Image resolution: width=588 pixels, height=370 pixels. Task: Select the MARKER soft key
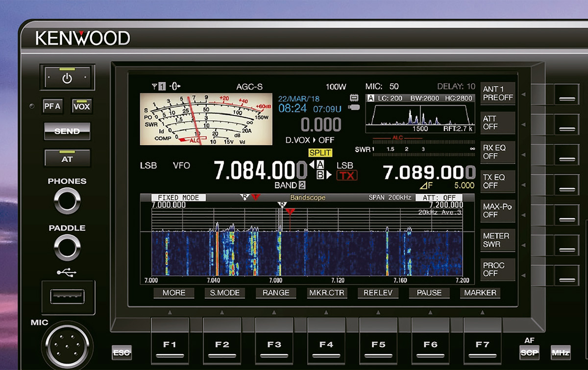pyautogui.click(x=480, y=293)
